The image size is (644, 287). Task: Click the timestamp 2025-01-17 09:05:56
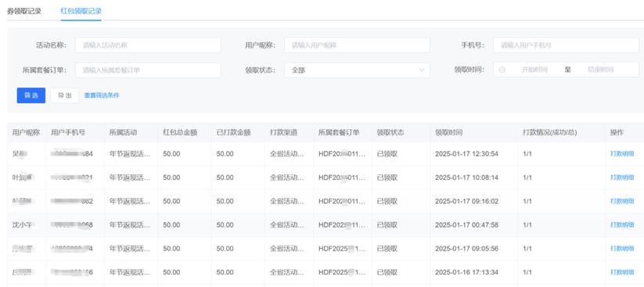(x=466, y=249)
